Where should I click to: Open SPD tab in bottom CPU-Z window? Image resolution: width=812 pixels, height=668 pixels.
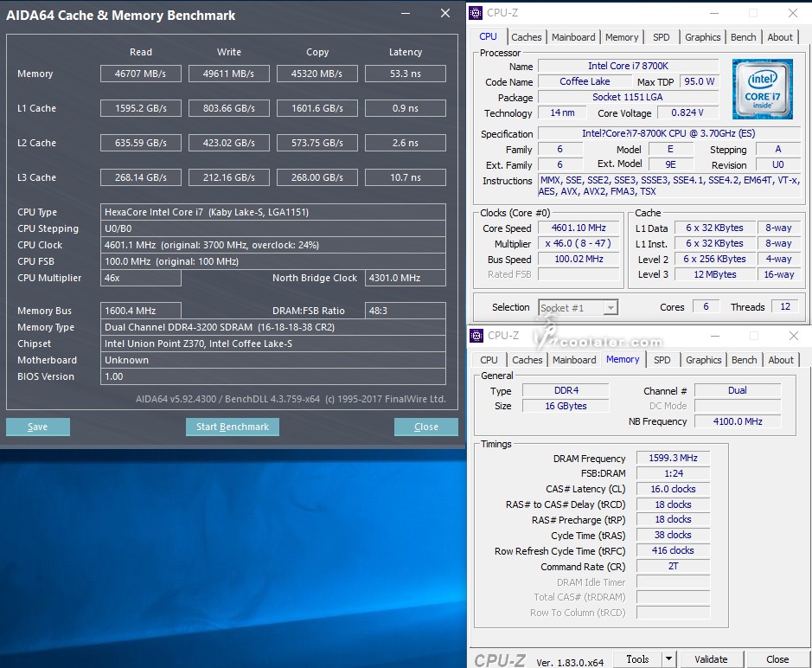[662, 360]
